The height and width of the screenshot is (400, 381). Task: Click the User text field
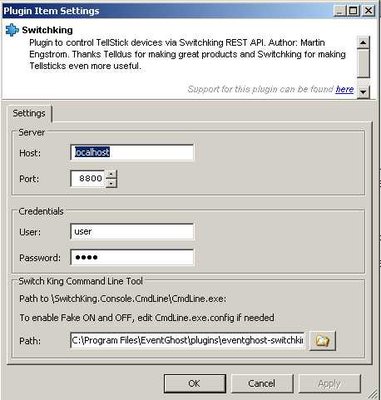132,232
